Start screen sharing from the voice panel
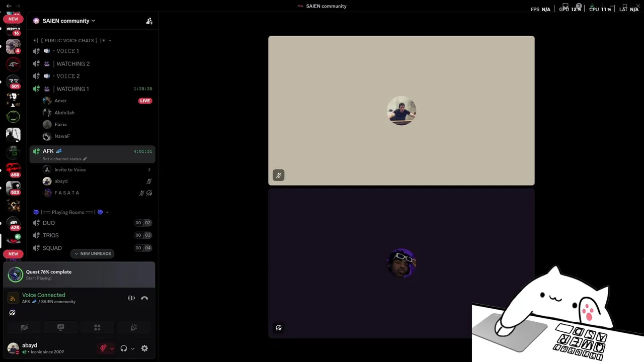644x362 pixels. click(x=60, y=327)
